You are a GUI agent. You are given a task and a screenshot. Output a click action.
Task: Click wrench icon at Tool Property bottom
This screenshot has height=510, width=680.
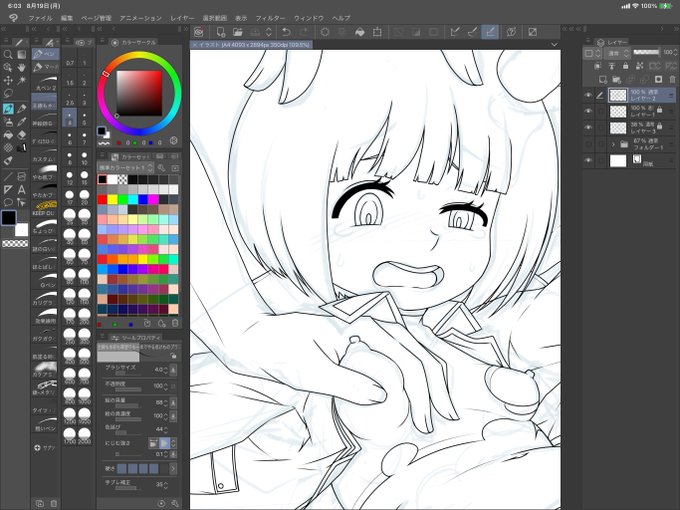coord(175,503)
